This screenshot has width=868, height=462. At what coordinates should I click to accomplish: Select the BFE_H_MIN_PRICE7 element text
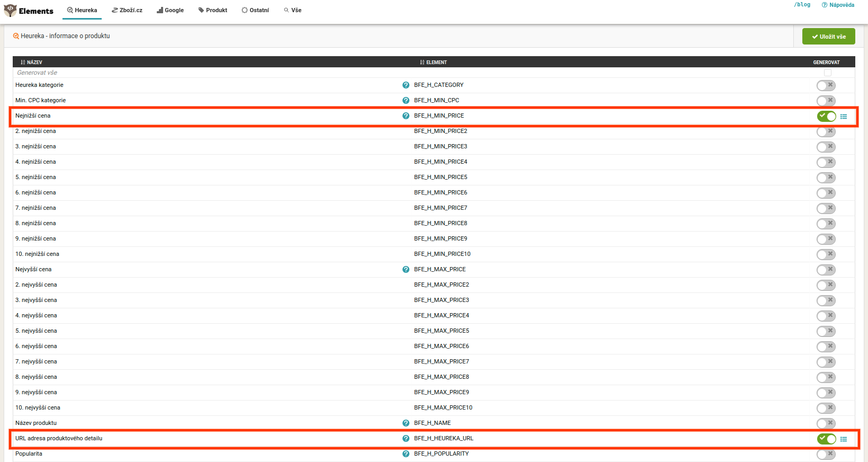(x=441, y=208)
